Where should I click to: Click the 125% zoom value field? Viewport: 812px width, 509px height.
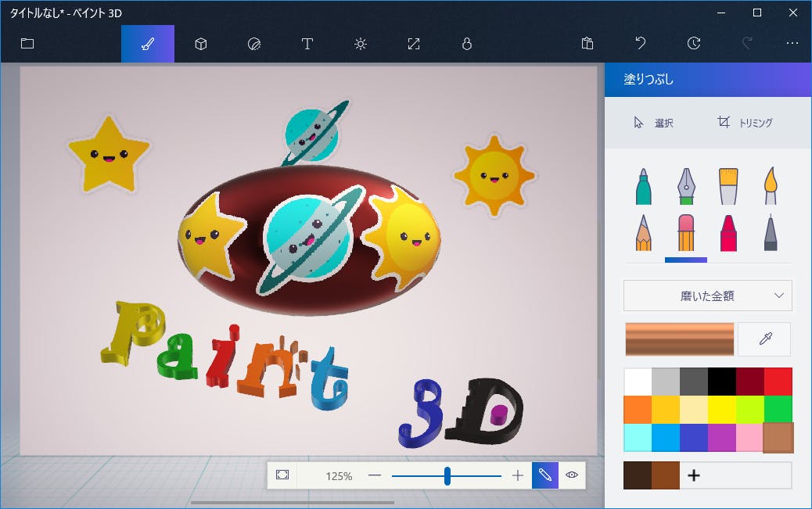pyautogui.click(x=339, y=476)
